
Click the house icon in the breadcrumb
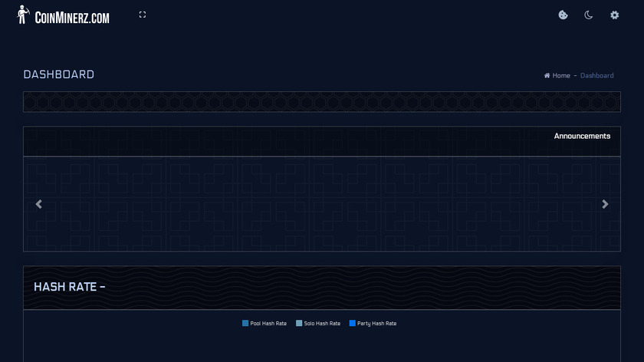click(547, 76)
